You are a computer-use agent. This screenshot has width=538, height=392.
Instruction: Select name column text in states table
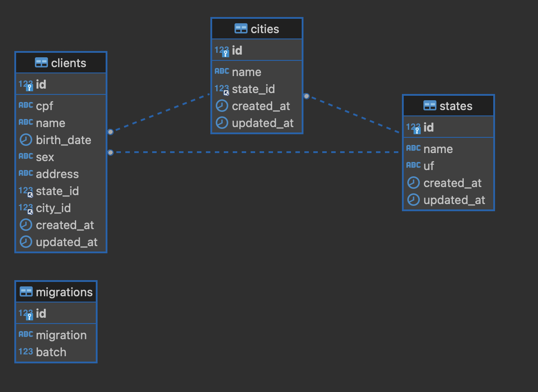tap(438, 149)
